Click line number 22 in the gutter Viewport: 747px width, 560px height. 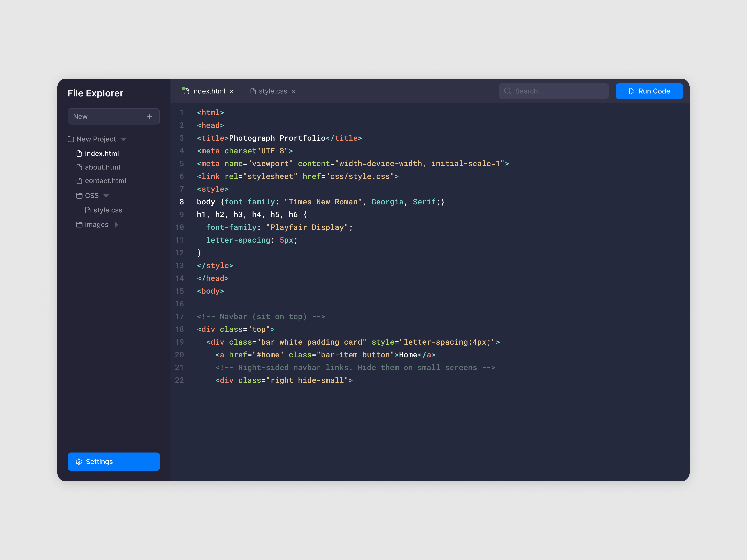(x=179, y=380)
